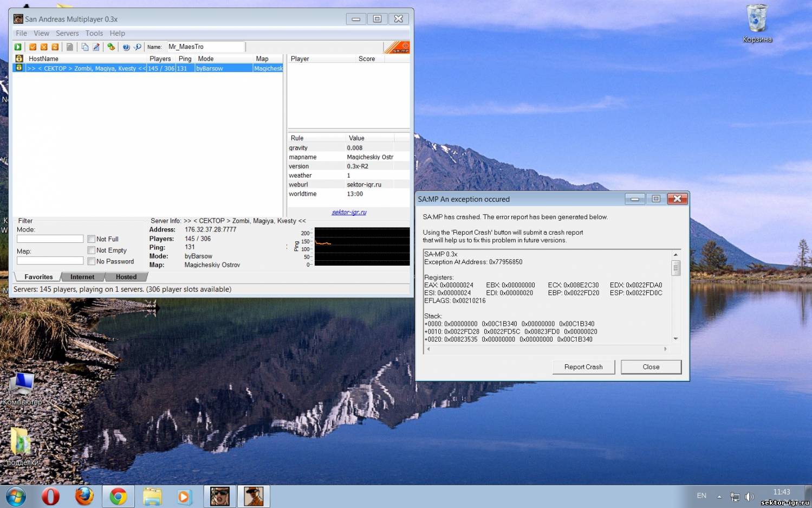Open the sektor-igr.ru link
The image size is (812, 508).
coord(349,212)
